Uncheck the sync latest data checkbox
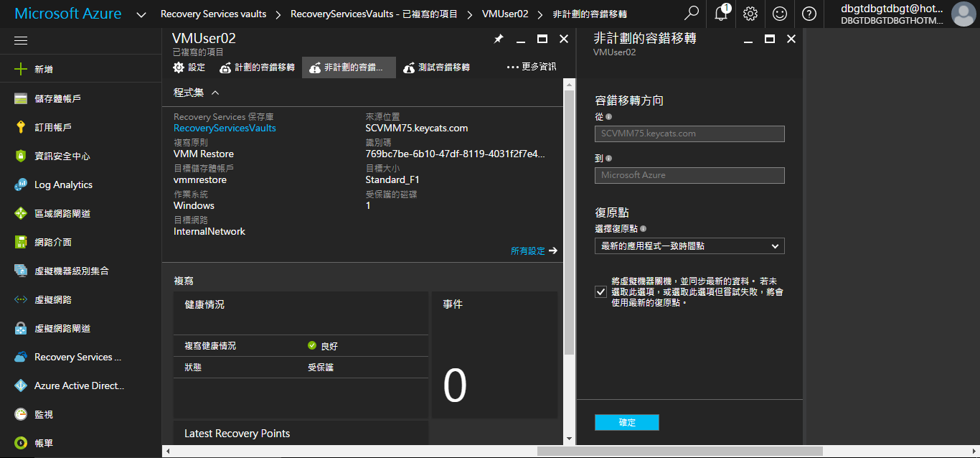Screen dimensions: 980x458 (x=600, y=291)
